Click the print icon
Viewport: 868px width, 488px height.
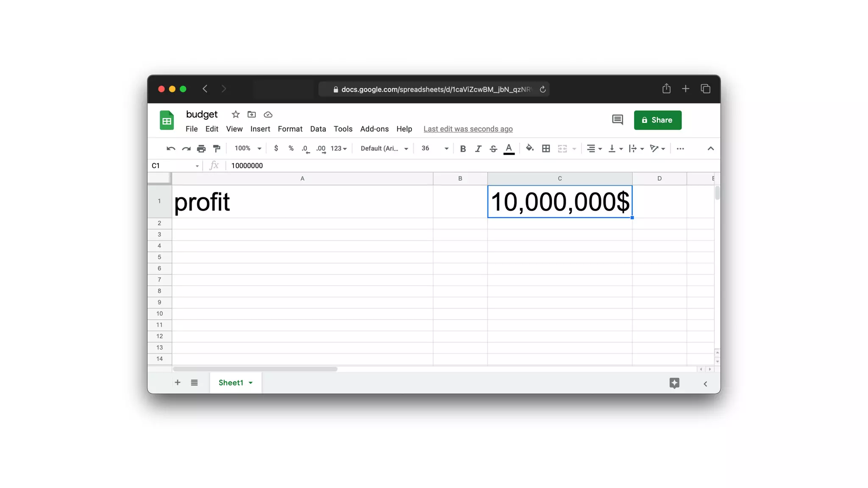[201, 149]
